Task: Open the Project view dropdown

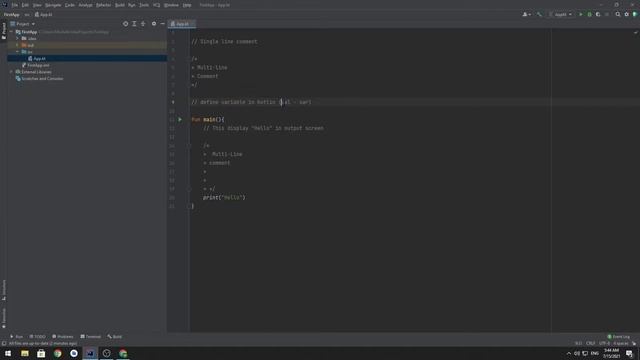Action: pyautogui.click(x=23, y=24)
